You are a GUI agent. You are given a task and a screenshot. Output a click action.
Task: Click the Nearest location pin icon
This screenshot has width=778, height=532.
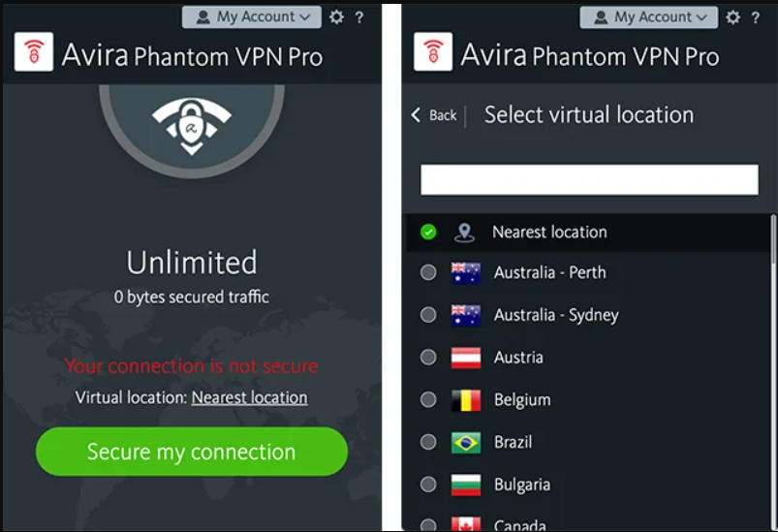[465, 233]
